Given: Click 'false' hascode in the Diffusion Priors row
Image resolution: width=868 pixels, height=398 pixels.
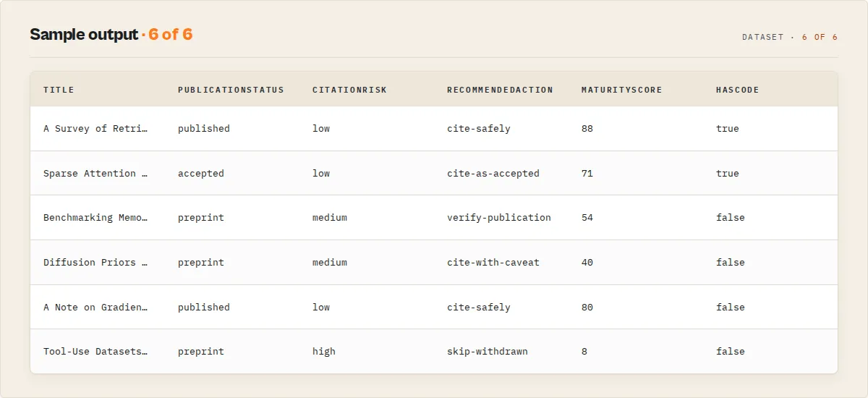Looking at the screenshot, I should (731, 263).
